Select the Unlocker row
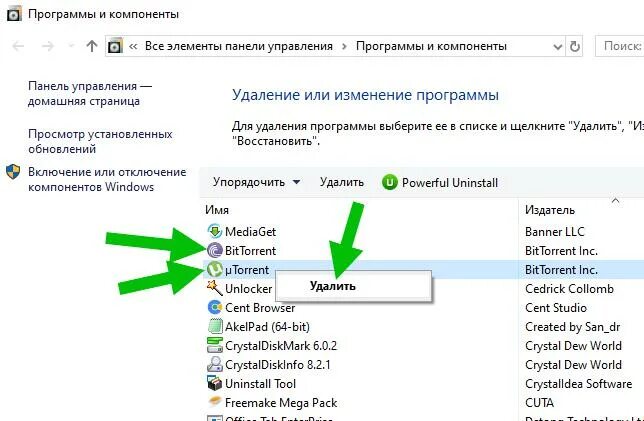The image size is (644, 421). pyautogui.click(x=423, y=288)
